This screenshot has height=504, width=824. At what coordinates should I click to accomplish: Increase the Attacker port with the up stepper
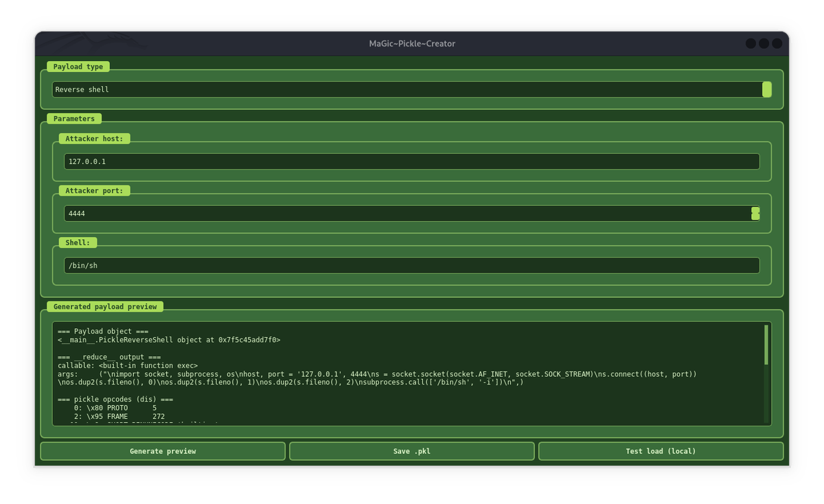[755, 210]
